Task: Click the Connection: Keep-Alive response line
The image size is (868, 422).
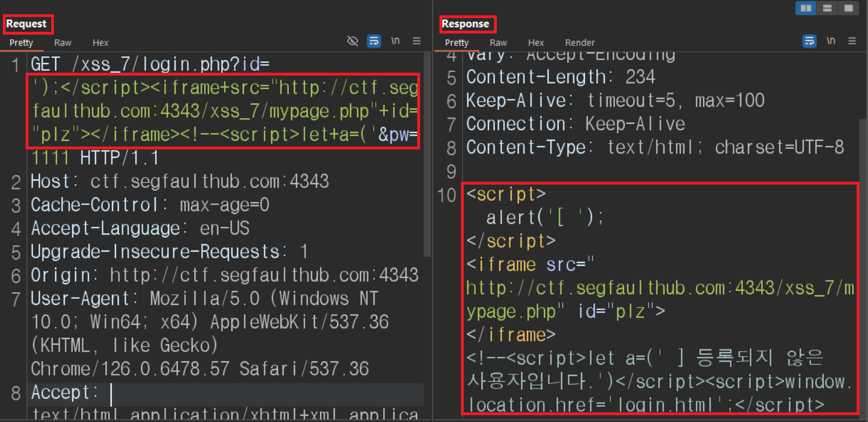Action: 575,124
